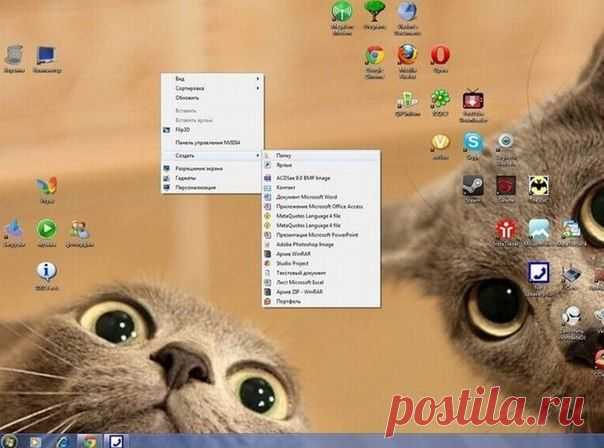
Task: Open the red TV downloader desktop icon
Action: point(473,99)
